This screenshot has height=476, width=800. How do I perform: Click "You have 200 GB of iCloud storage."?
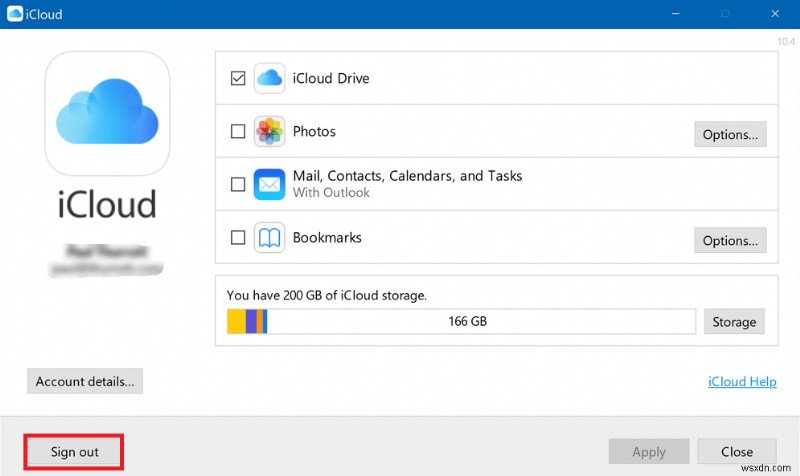point(327,295)
